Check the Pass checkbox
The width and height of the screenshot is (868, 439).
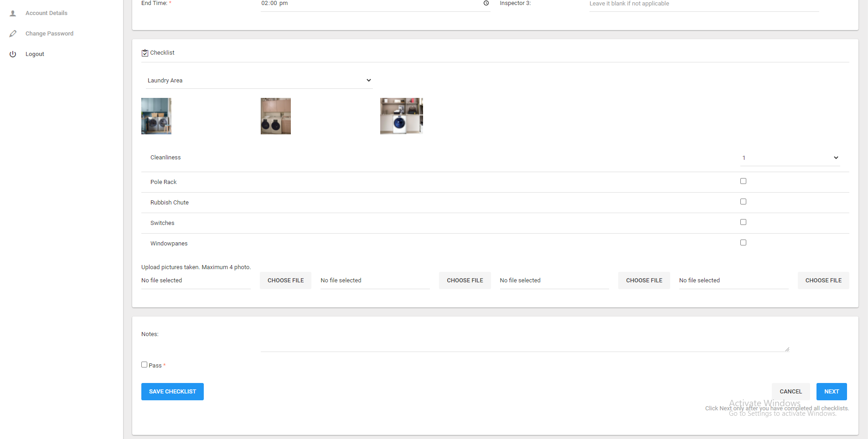[x=144, y=365]
